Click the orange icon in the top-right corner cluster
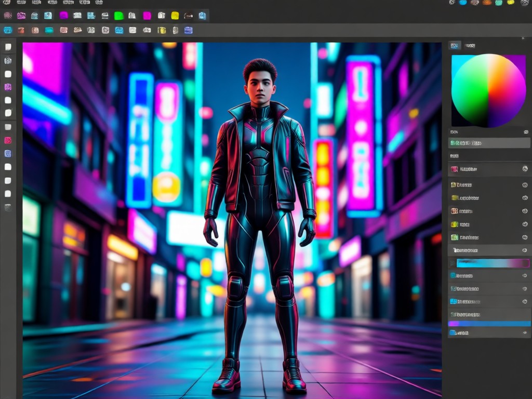The image size is (532, 399). 487,3
